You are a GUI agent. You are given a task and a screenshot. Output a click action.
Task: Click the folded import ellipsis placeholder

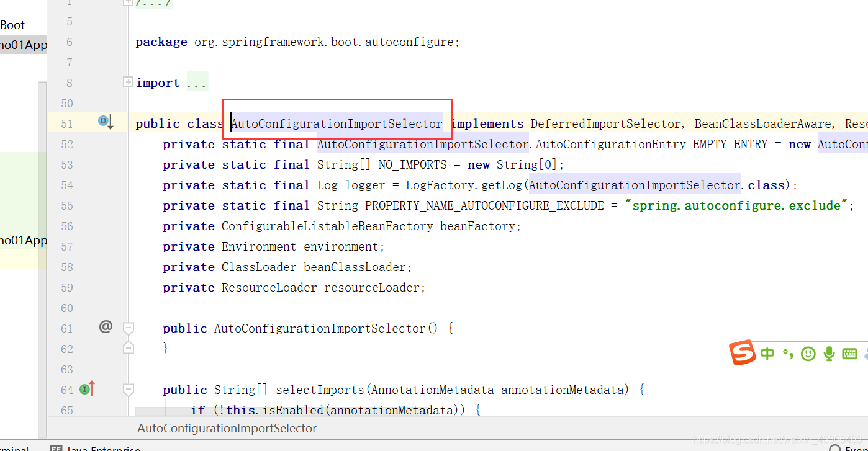(197, 83)
